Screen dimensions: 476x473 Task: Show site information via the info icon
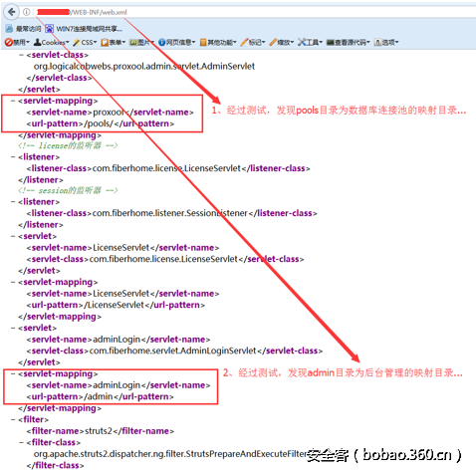click(27, 12)
